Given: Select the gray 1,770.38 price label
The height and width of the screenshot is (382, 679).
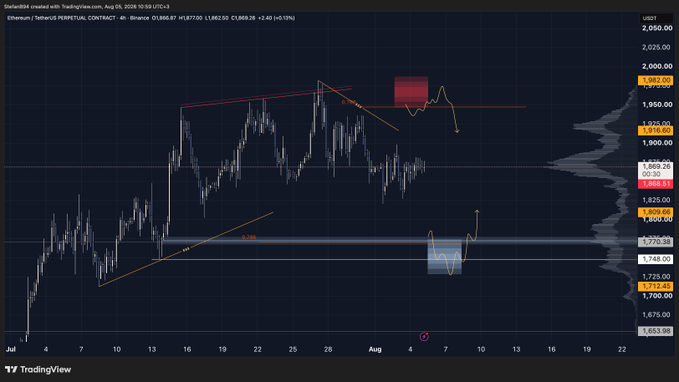Looking at the screenshot, I should [x=656, y=242].
